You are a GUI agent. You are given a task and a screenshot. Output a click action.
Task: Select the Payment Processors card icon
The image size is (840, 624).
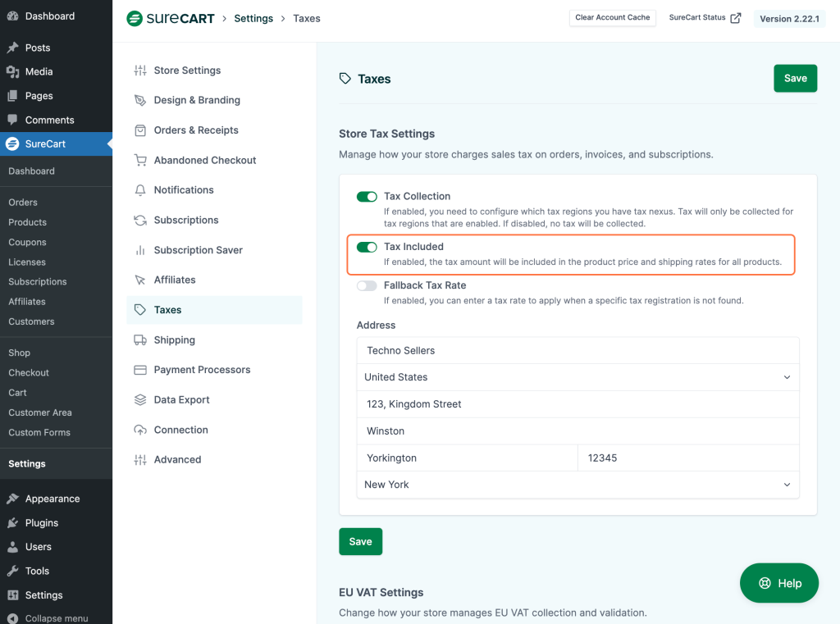click(139, 370)
